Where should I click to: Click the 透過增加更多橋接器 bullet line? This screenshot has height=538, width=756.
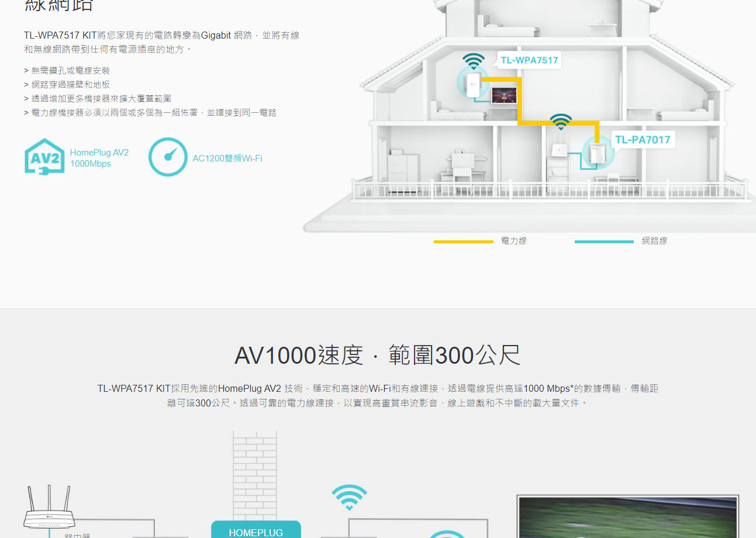[x=98, y=98]
